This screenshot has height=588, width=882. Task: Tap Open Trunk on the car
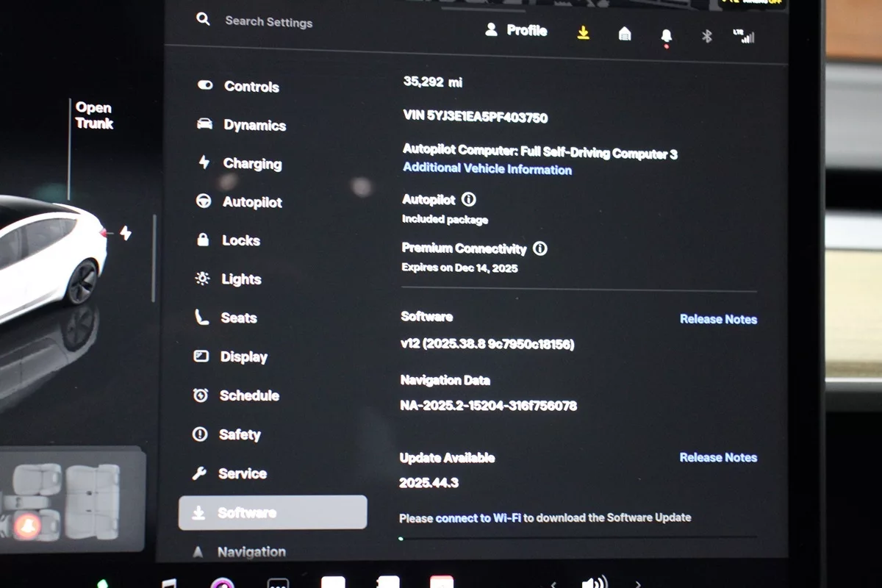[94, 116]
